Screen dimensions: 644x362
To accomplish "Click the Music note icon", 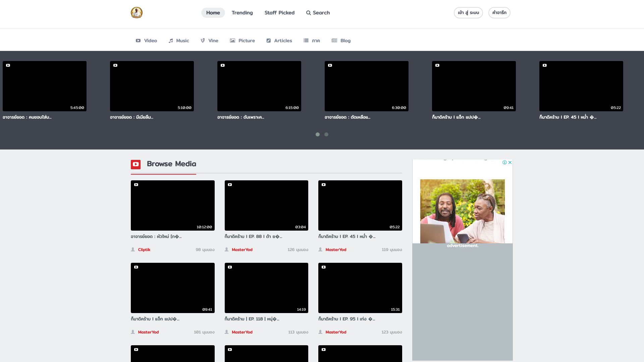I will (x=171, y=41).
